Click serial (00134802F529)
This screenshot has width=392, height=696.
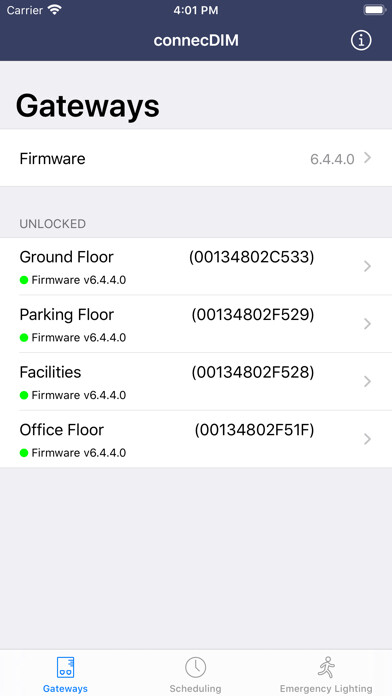253,315
